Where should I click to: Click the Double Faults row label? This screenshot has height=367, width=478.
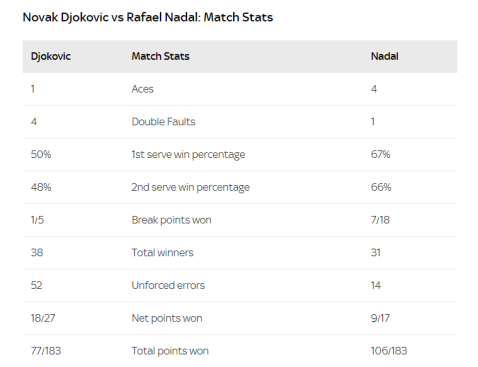tap(163, 122)
